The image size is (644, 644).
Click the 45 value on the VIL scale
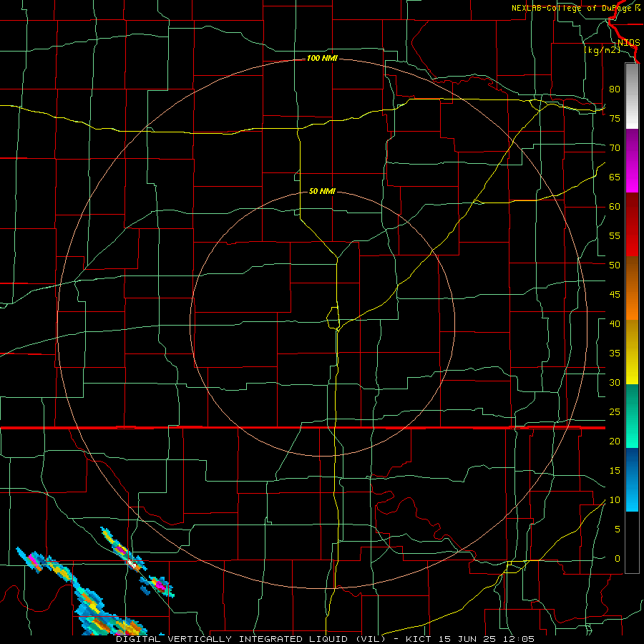(x=615, y=295)
